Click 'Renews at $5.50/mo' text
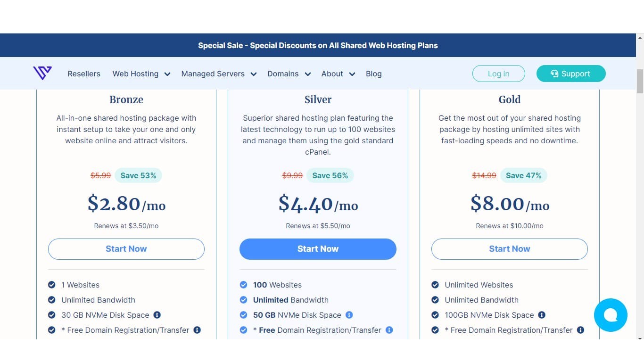Viewport: 644px width, 362px height. 318,226
